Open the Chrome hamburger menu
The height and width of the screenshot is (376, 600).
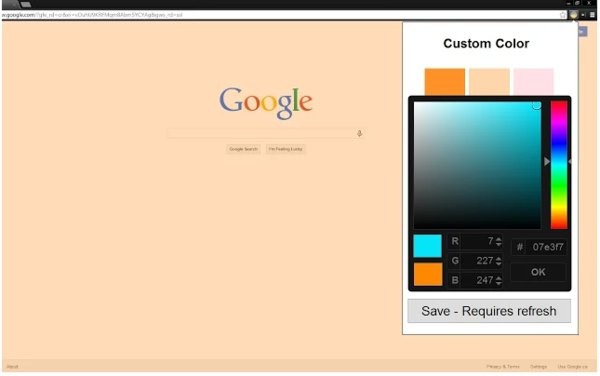592,15
